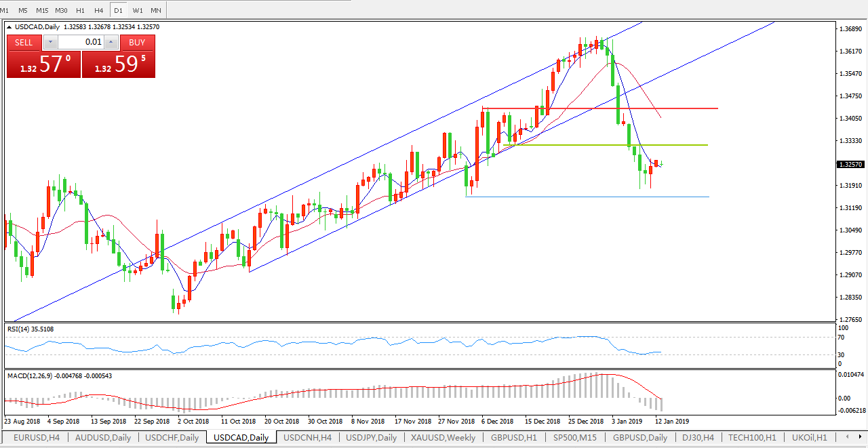Screen dimensions: 868x448
Task: Switch chart to H1 timeframe
Action: pyautogui.click(x=80, y=10)
